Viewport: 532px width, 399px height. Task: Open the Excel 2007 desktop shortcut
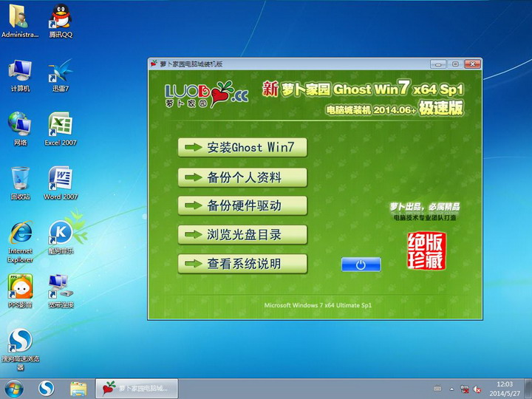point(61,126)
